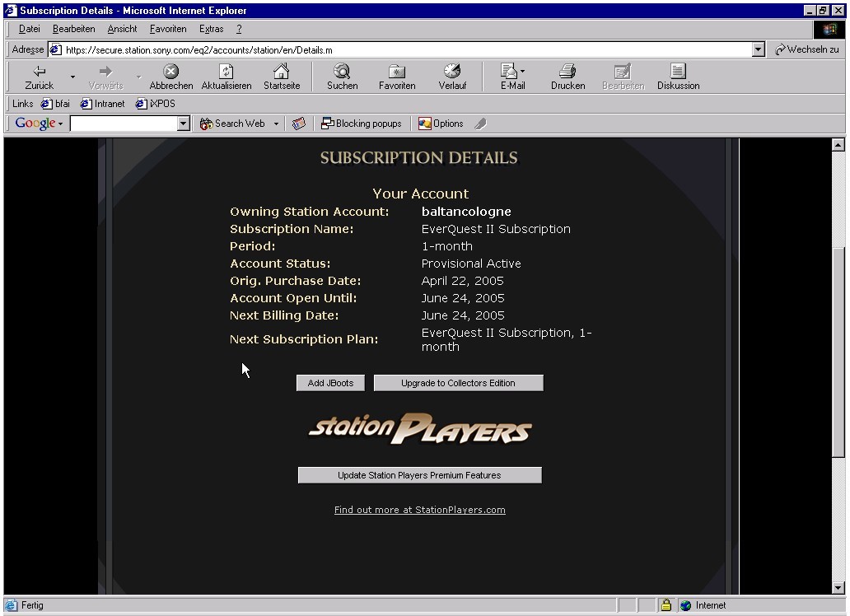850x616 pixels.
Task: Open the Diskussion toolbar icon
Action: pos(677,72)
